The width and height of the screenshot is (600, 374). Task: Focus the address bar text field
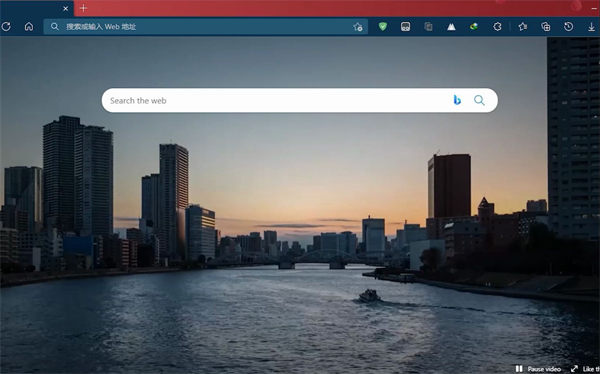[x=206, y=26]
